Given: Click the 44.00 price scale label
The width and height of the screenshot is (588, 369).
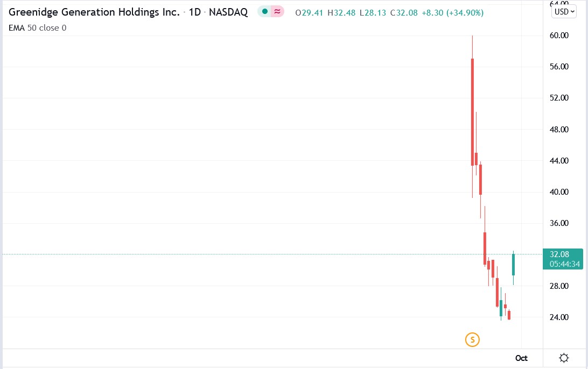Looking at the screenshot, I should [559, 160].
